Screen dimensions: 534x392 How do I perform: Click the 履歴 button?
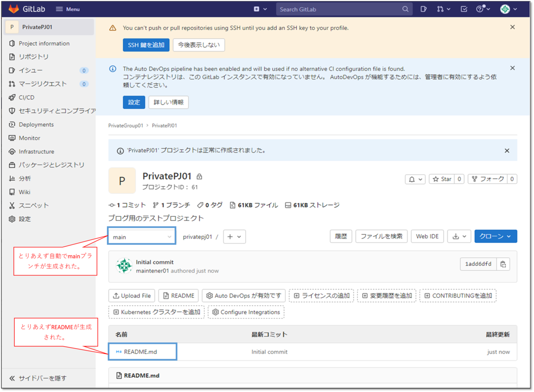point(341,236)
